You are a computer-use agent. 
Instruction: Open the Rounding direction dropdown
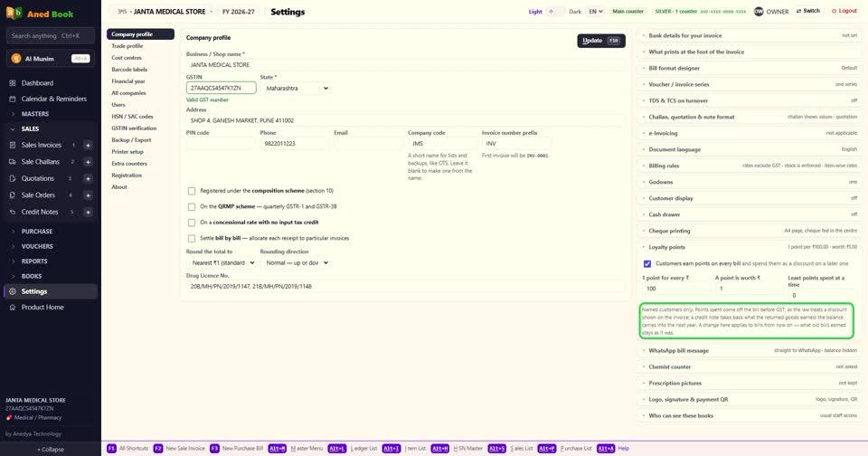click(296, 262)
